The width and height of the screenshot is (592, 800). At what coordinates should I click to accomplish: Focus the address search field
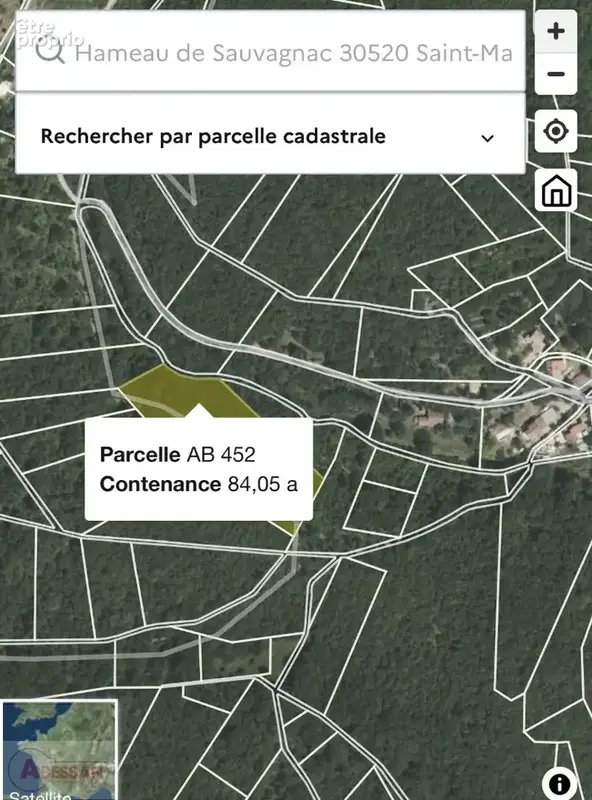(x=270, y=51)
